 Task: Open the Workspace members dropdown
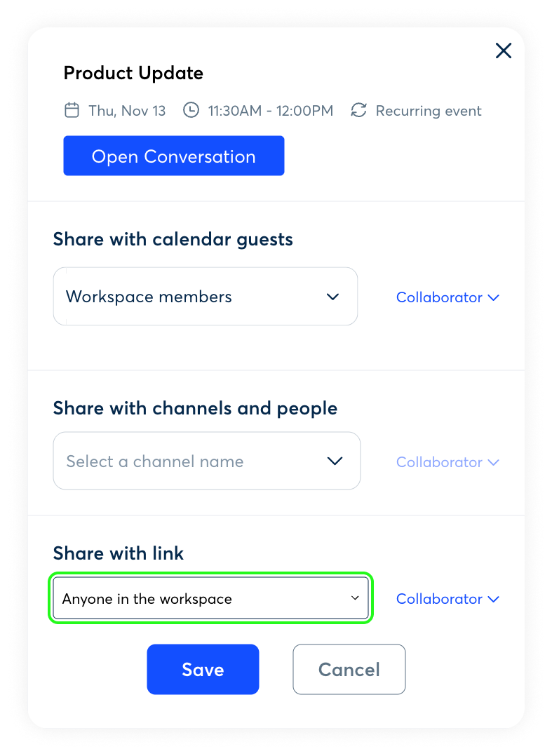[x=205, y=297]
